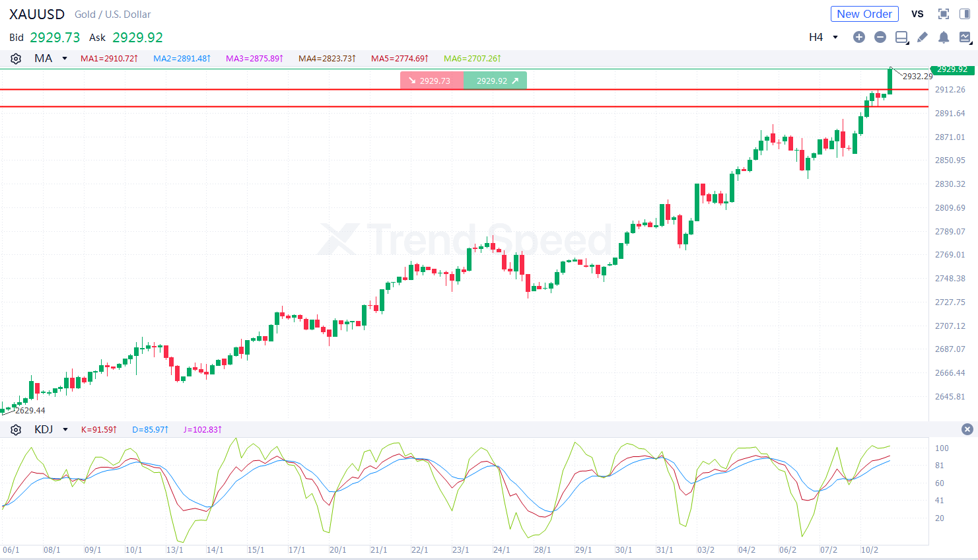Select MA2=2891.48 value label

coord(182,59)
